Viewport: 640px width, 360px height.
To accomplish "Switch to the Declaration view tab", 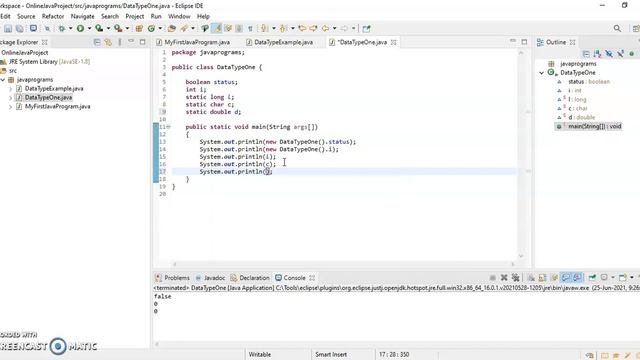I will (250, 278).
